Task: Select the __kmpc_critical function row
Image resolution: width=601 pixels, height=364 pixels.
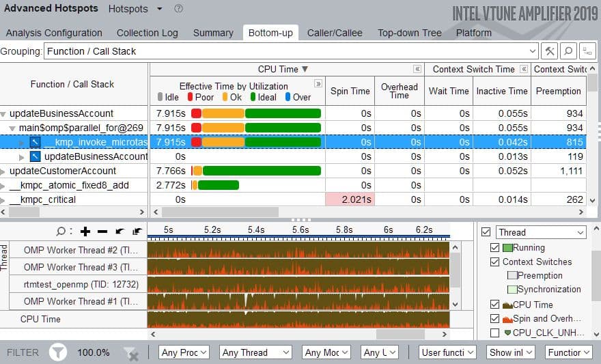Action: pyautogui.click(x=42, y=199)
